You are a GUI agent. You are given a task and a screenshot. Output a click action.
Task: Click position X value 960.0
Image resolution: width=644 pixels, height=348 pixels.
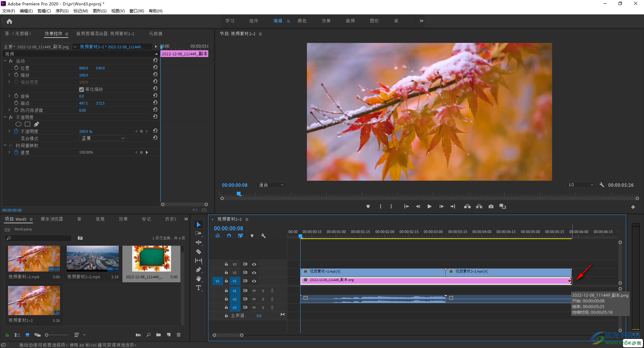pyautogui.click(x=84, y=68)
